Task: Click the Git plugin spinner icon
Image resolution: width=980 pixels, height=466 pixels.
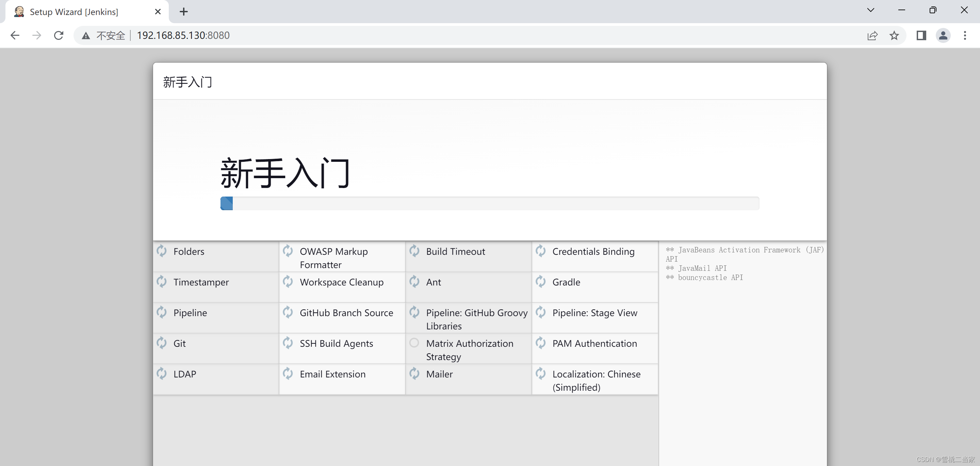Action: pyautogui.click(x=162, y=343)
